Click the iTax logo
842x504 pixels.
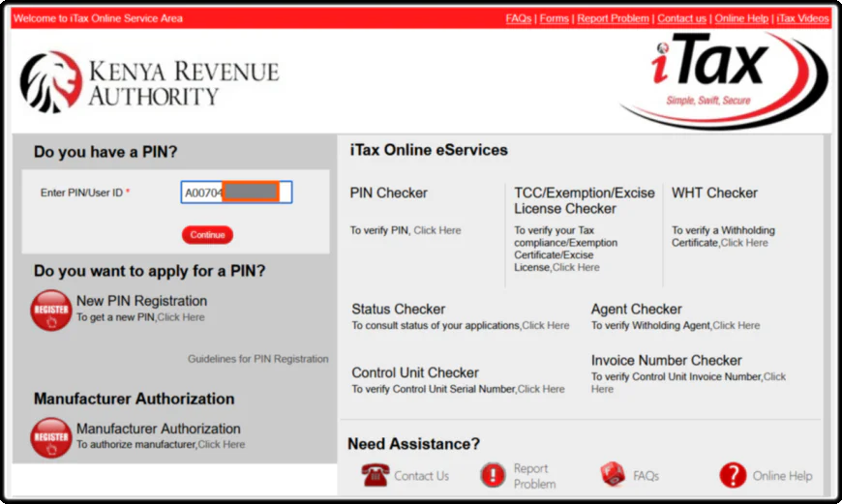pyautogui.click(x=723, y=80)
